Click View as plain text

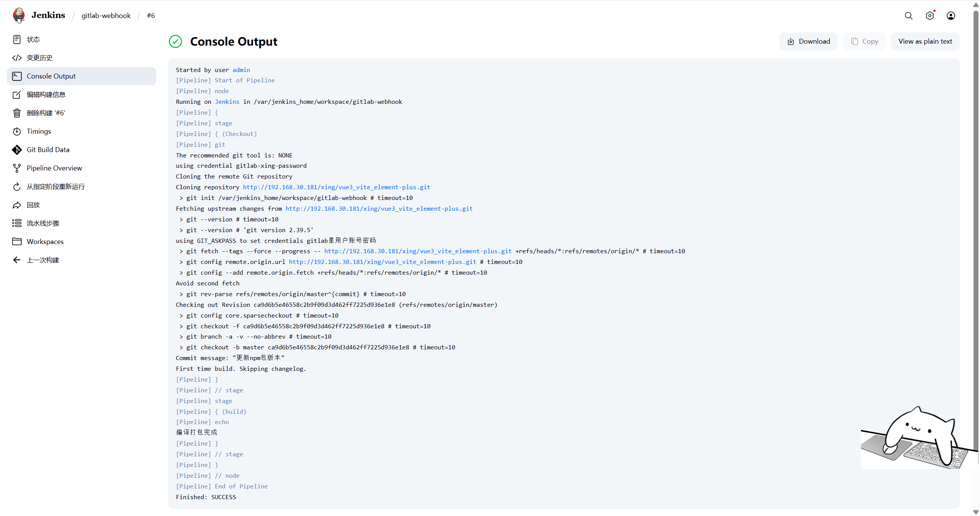tap(925, 41)
